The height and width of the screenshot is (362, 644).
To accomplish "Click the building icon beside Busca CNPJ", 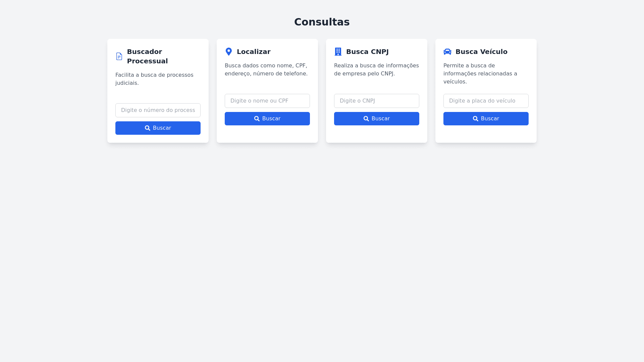I will click(x=338, y=52).
